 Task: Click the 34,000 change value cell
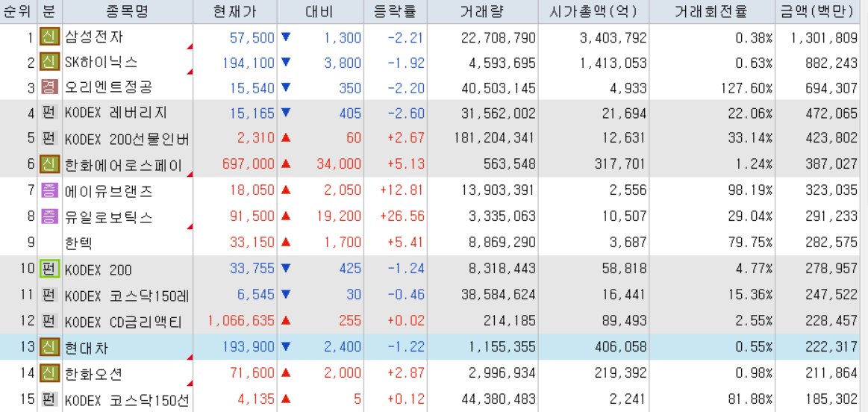(340, 164)
